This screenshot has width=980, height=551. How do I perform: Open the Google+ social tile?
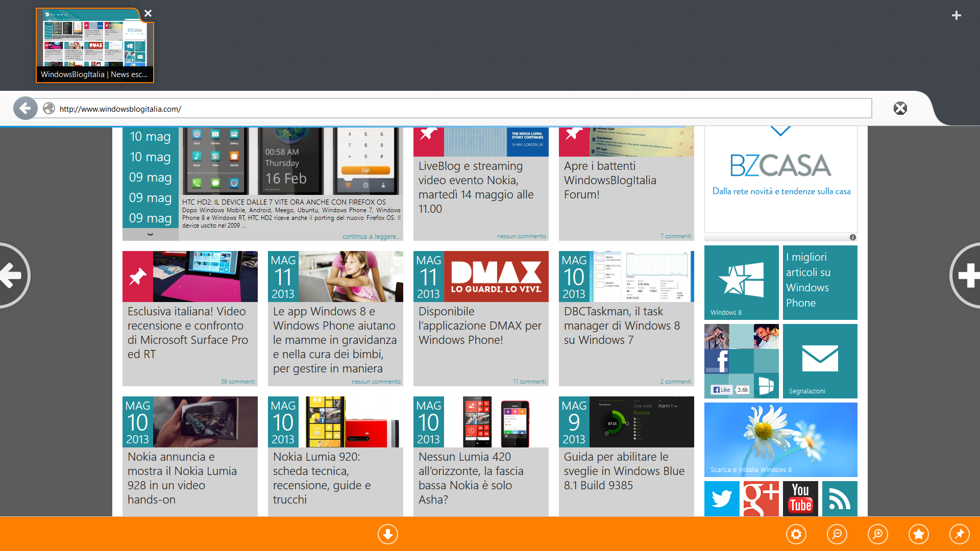(x=761, y=498)
